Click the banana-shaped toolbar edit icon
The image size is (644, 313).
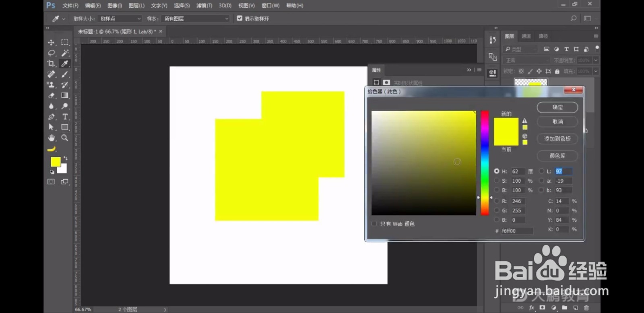[x=51, y=149]
